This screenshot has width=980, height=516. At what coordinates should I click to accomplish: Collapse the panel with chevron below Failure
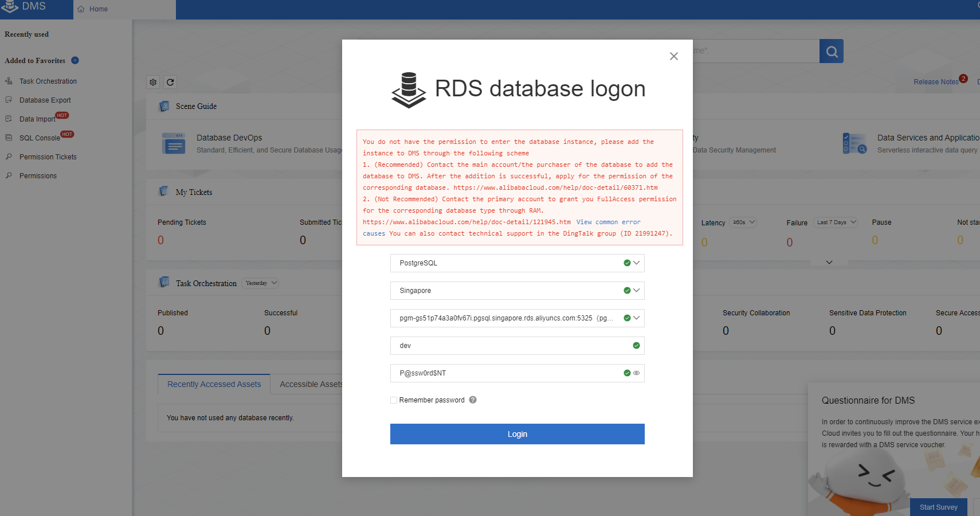tap(829, 262)
